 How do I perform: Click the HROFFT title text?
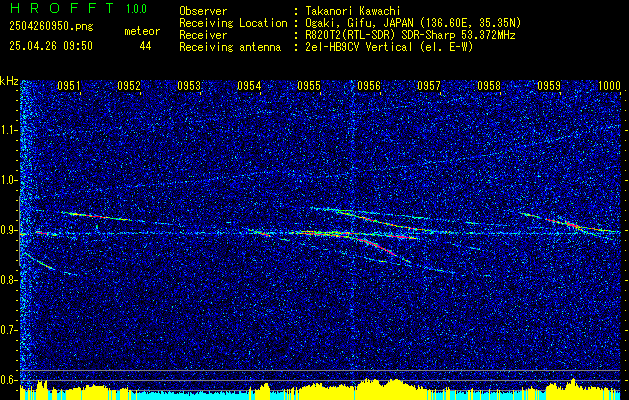coord(62,8)
